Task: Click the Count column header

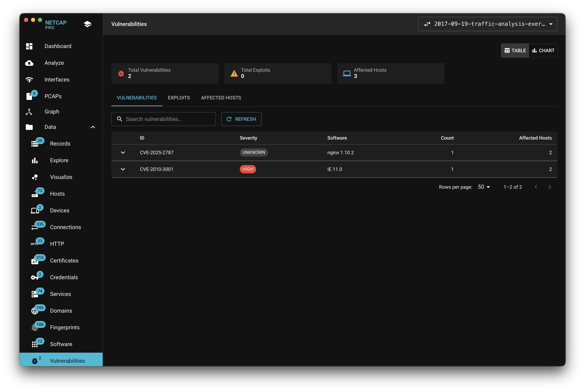Action: pyautogui.click(x=447, y=138)
